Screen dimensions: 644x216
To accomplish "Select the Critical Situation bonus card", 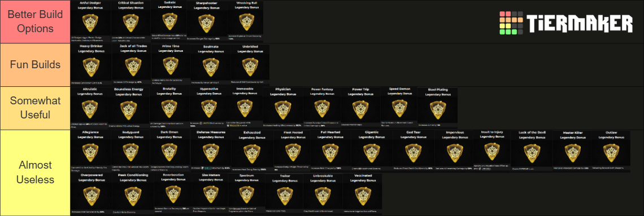I will pyautogui.click(x=130, y=21).
